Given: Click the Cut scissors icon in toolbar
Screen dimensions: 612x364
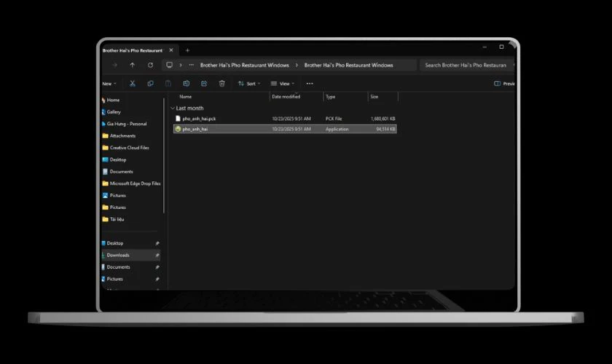Looking at the screenshot, I should [x=133, y=84].
